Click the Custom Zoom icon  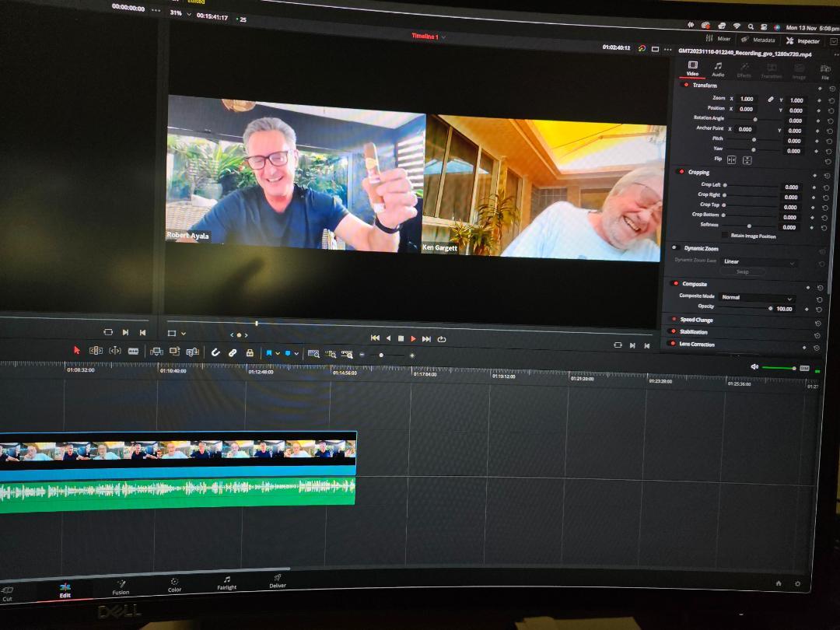(347, 355)
